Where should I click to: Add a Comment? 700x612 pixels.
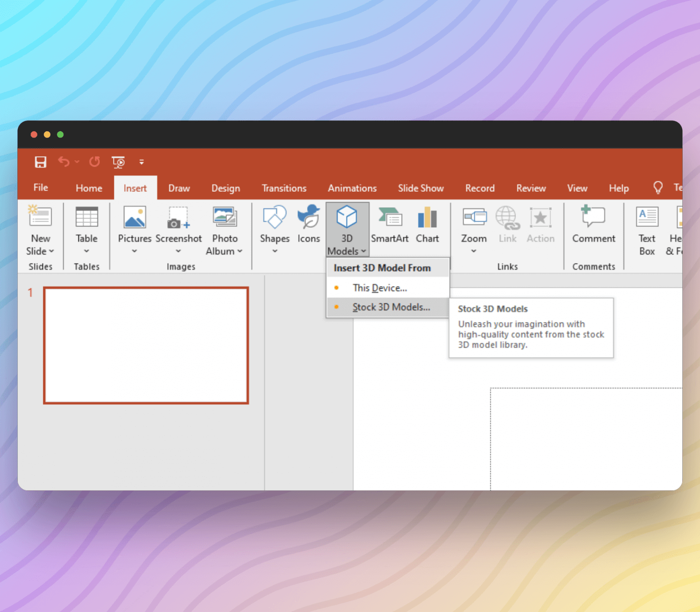click(593, 225)
